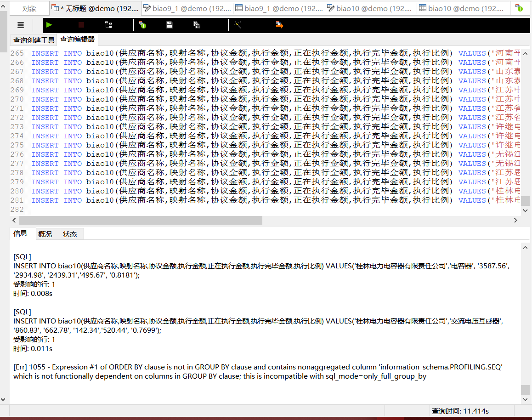Viewport: 532px width, 420px height.
Task: Click the status bar '查询时间: 11.414s'
Action: point(460,411)
